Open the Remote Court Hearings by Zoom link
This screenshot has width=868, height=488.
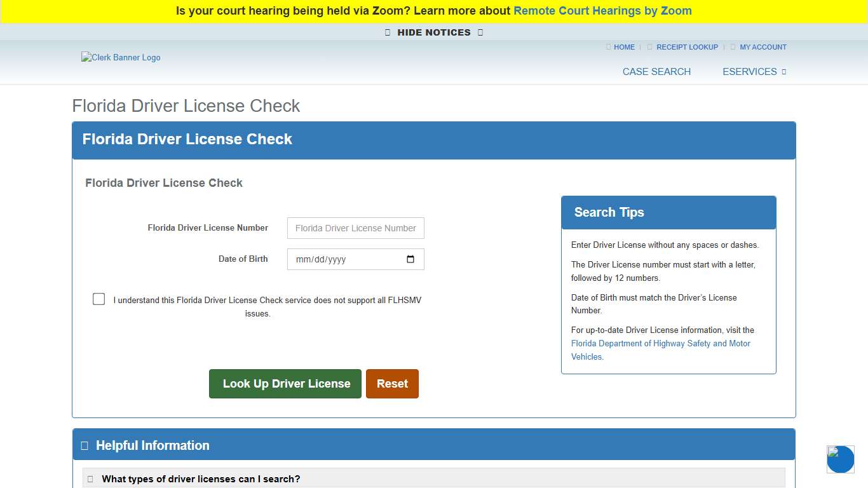(602, 11)
